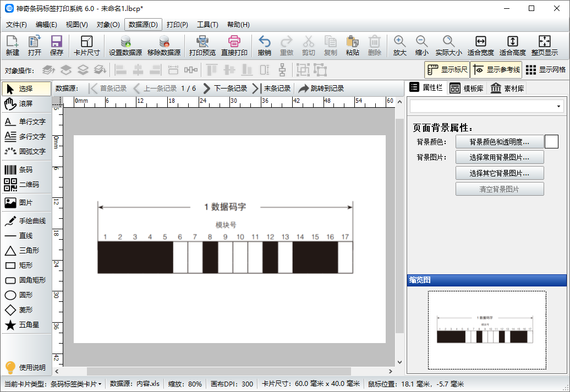Click the canvas horizontal scrollbar
The width and height of the screenshot is (570, 392).
219,371
